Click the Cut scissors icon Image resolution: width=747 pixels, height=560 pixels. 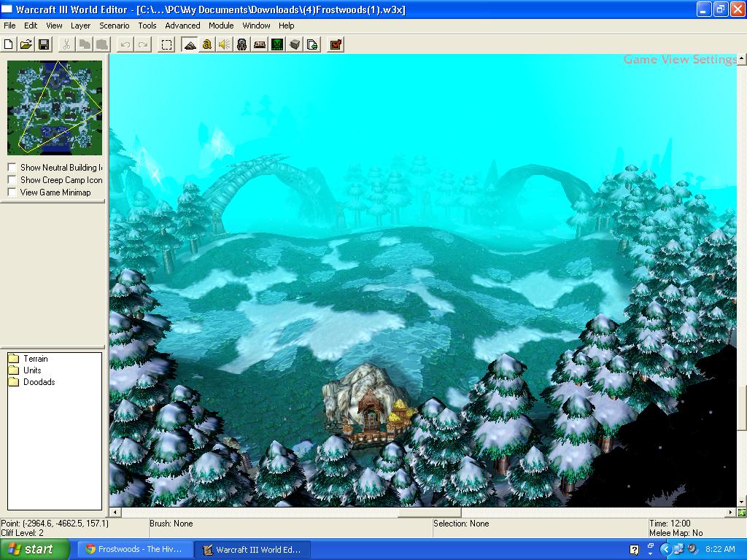(x=66, y=44)
